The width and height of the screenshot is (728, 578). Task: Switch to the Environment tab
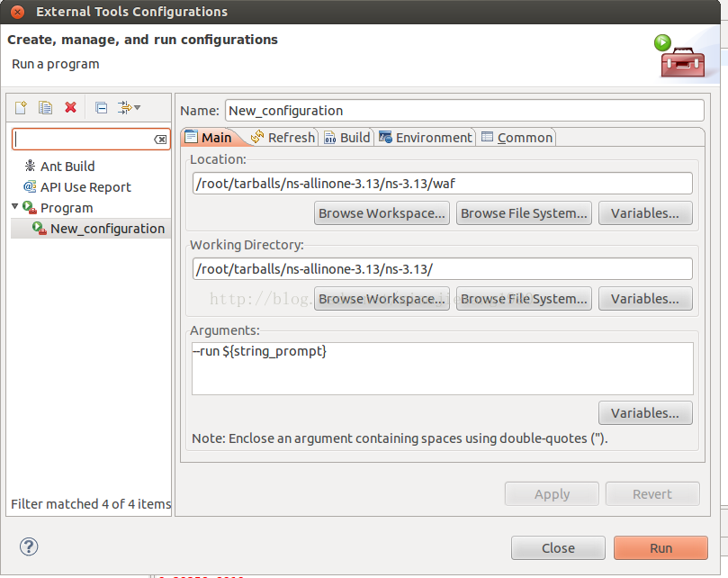tap(426, 138)
